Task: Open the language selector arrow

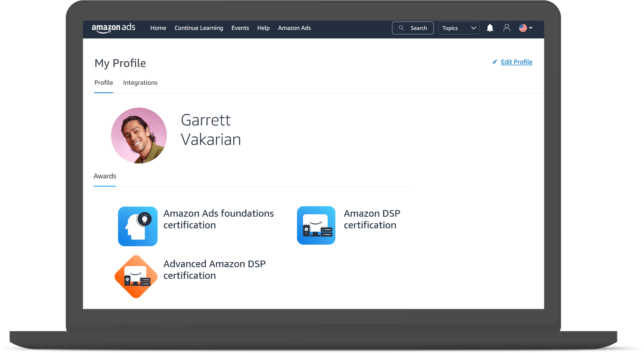Action: point(531,28)
